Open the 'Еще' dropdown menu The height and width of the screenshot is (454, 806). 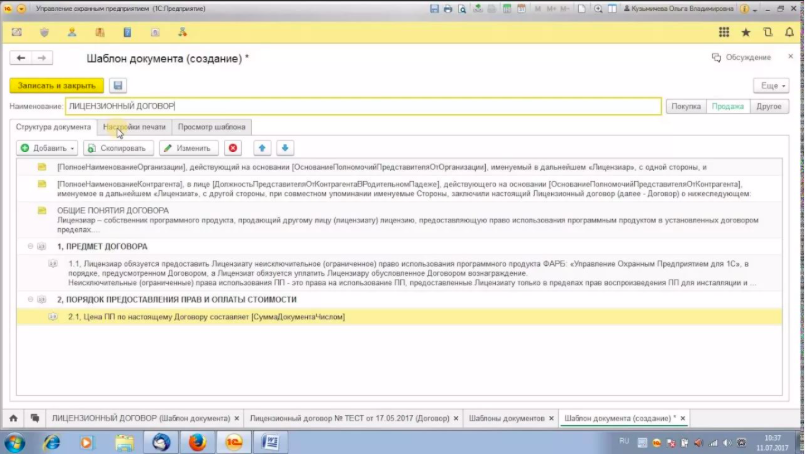(x=772, y=85)
